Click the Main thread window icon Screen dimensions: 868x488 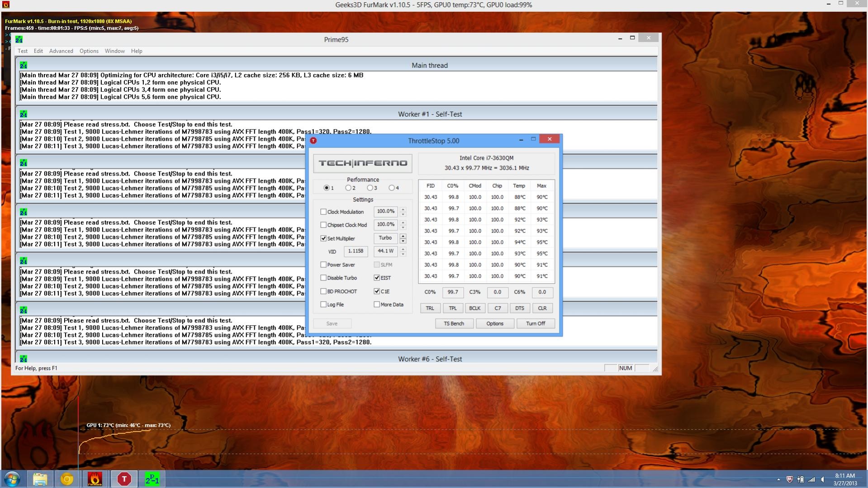24,66
